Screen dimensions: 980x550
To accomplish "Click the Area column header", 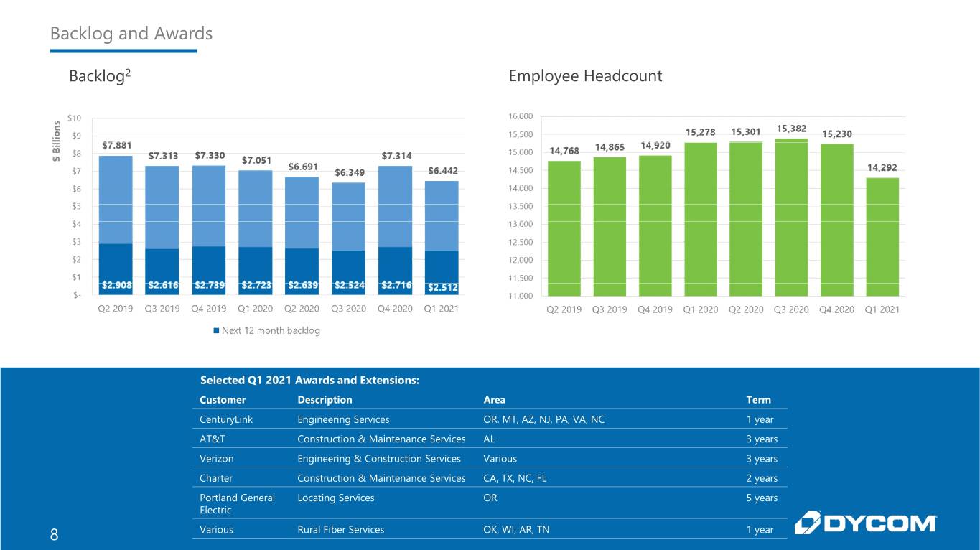I will click(495, 400).
